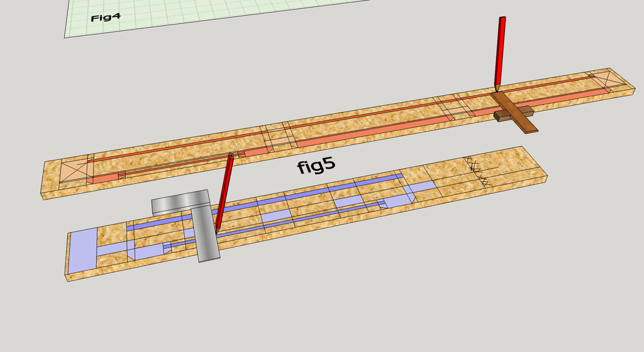Click the zigzag hatch marks on lower board
Screen dimensions: 644x352
[x=477, y=172]
